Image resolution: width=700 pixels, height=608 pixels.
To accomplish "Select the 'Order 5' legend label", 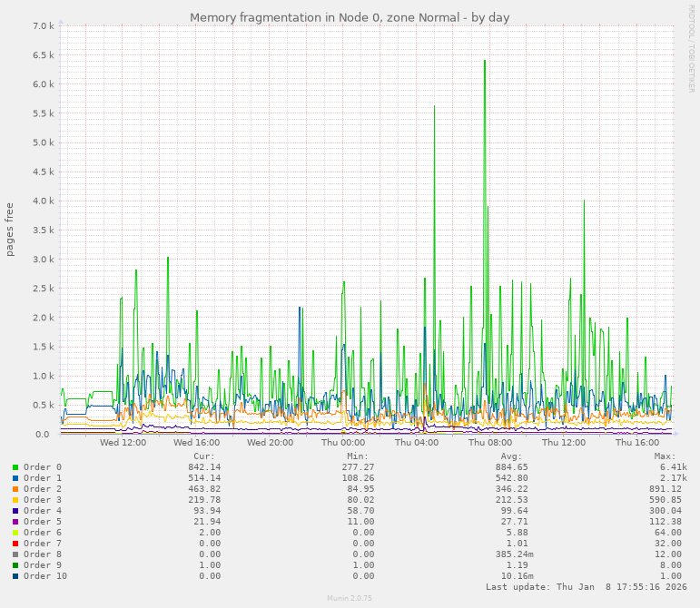I will pos(43,522).
